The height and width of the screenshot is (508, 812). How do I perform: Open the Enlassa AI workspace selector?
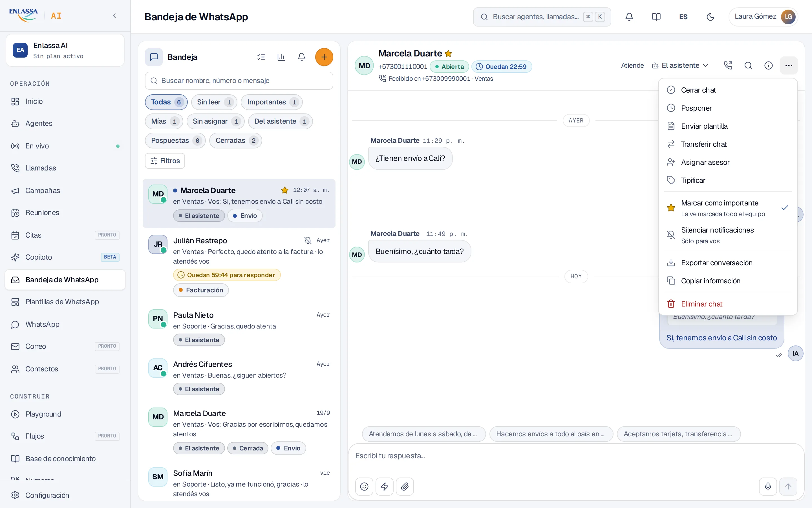65,50
